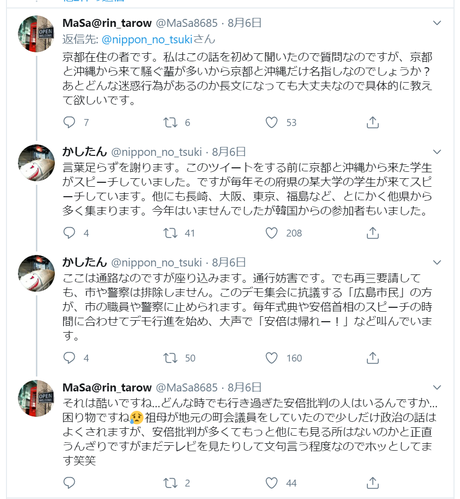Open かしたん's profile name on the second tweet

(x=85, y=152)
